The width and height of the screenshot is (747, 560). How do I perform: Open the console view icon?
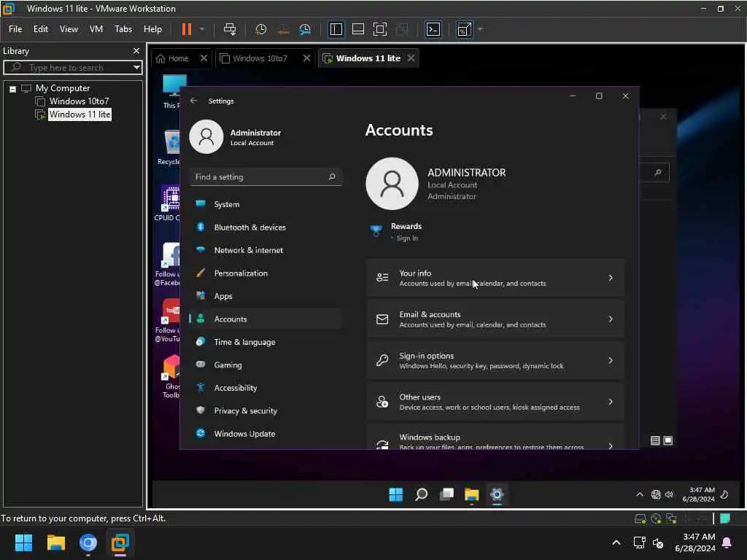point(433,29)
